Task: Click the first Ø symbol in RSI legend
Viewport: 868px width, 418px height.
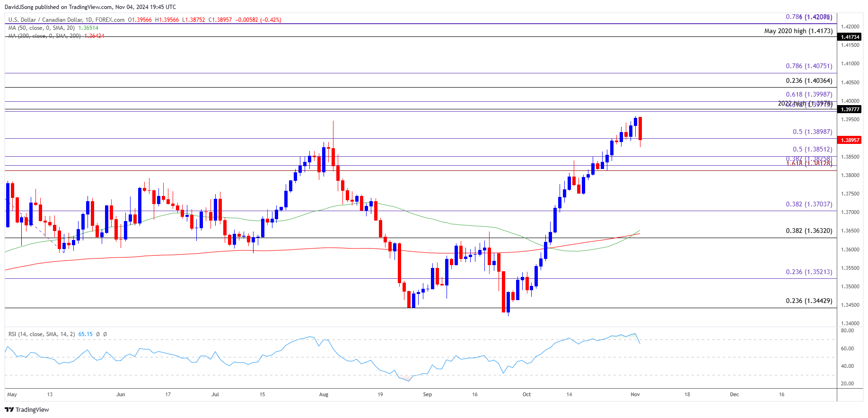Action: 98,334
